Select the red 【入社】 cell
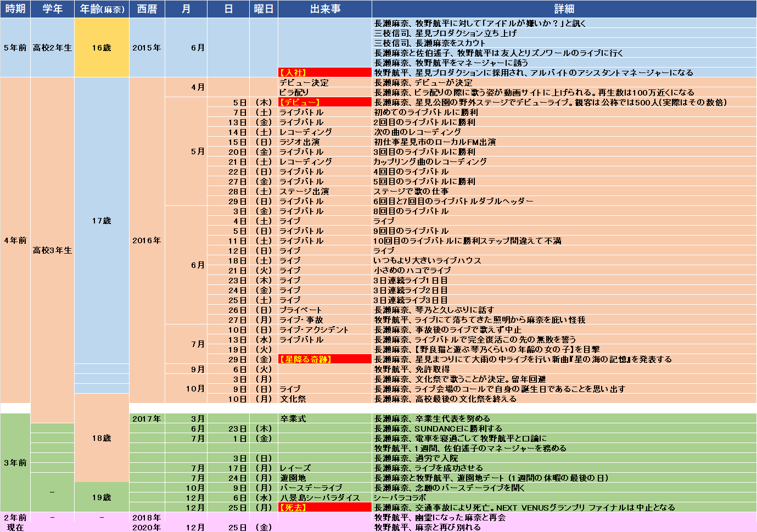Screen dimensions: 757x532 [x=325, y=72]
